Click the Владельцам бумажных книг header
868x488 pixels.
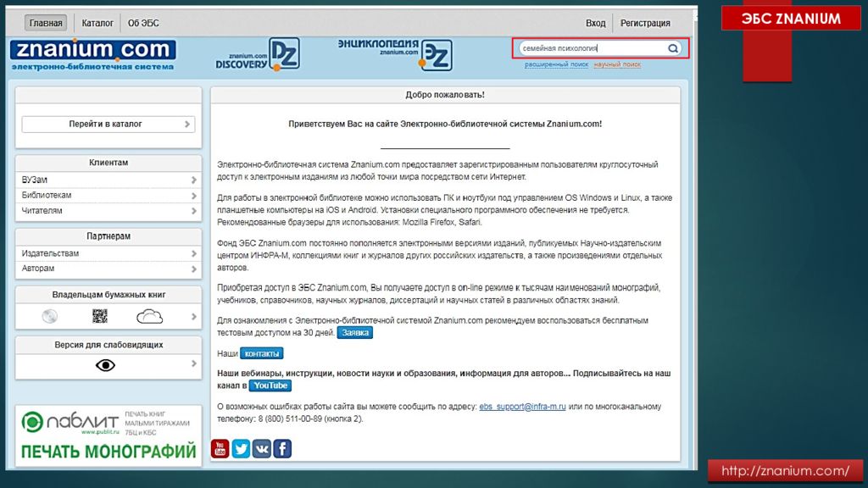[x=108, y=295]
